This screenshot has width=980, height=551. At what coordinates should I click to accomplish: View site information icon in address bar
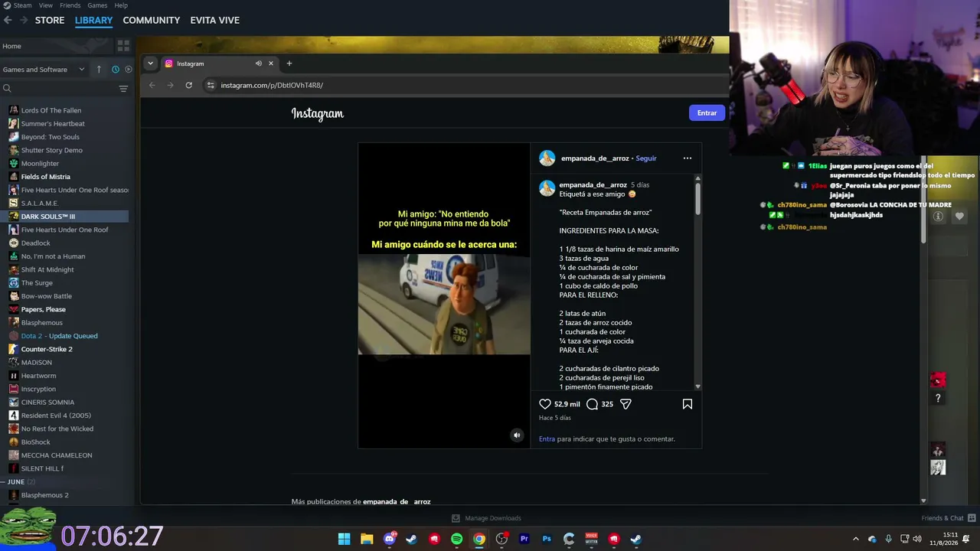(x=211, y=85)
